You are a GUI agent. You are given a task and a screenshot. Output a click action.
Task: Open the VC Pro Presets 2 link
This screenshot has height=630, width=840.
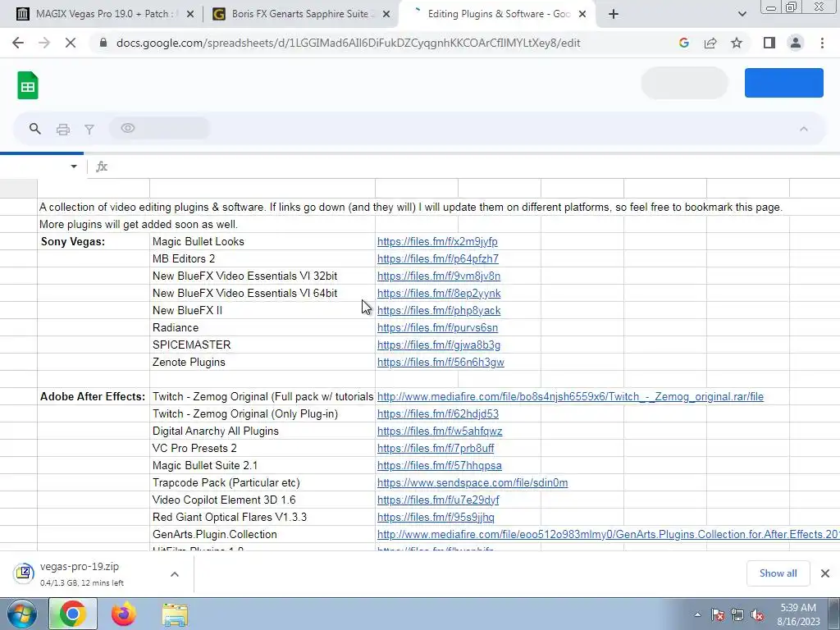436,448
